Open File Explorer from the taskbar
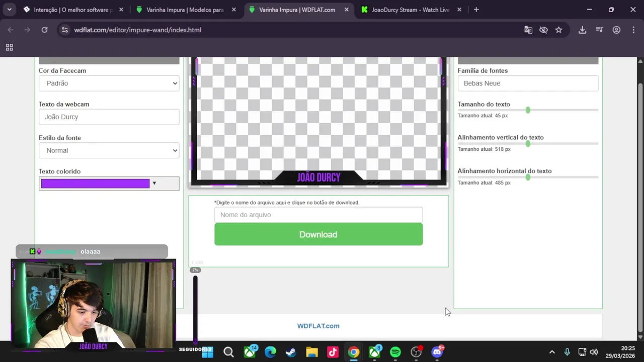The image size is (644, 362). (x=312, y=352)
